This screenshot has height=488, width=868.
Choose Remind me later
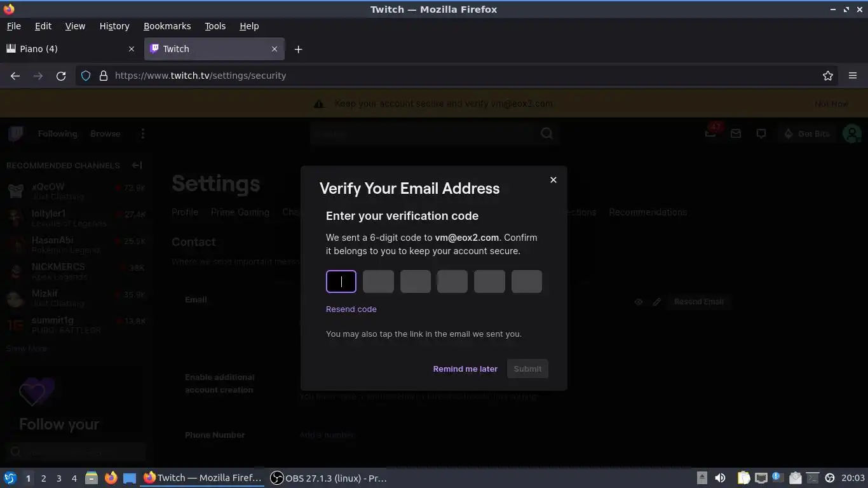click(x=465, y=369)
